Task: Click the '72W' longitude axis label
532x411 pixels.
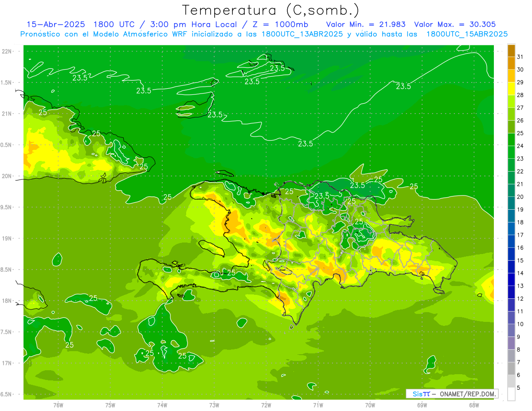Action: tap(266, 405)
